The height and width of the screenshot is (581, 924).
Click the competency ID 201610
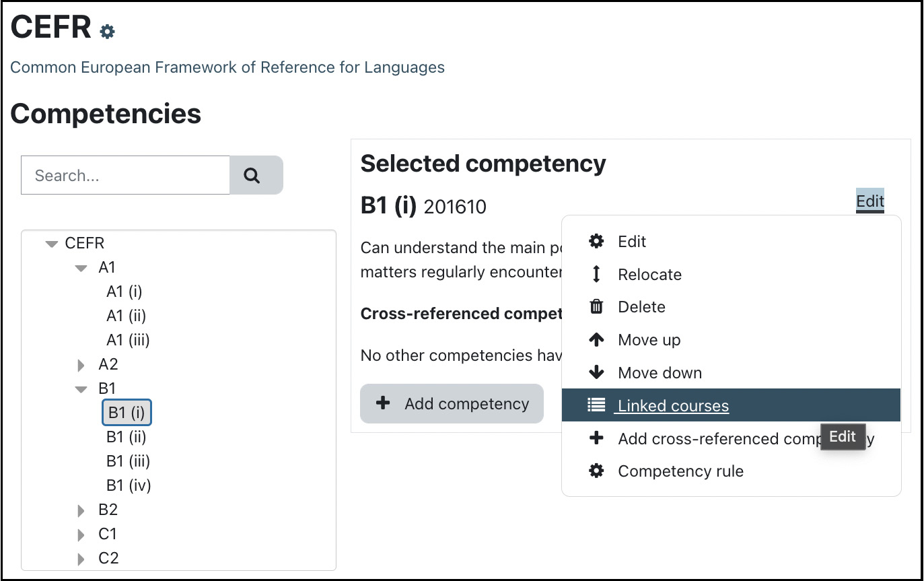[455, 207]
